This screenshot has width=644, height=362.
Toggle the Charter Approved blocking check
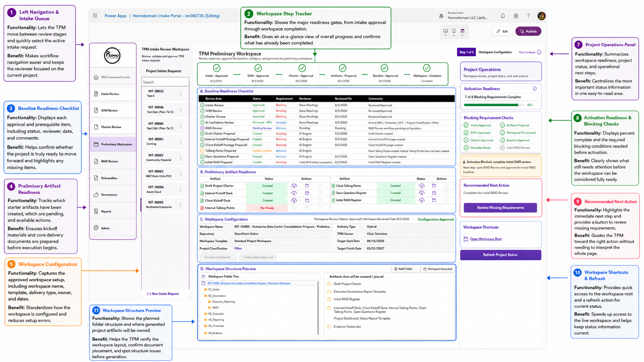pos(466,140)
